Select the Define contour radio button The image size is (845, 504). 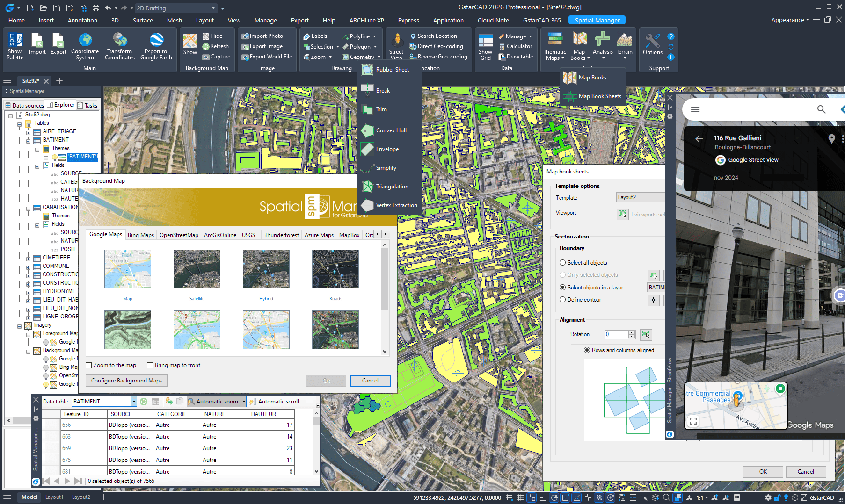click(x=563, y=300)
